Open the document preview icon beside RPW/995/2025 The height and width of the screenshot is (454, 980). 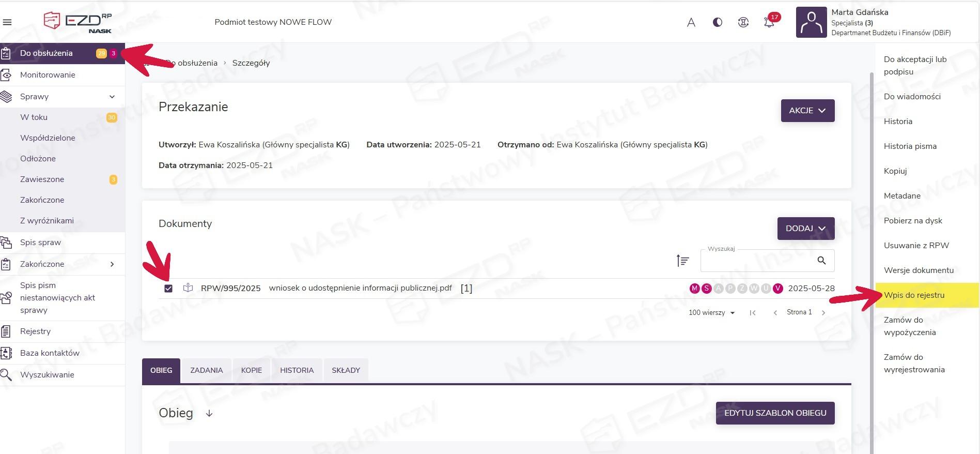(x=188, y=288)
